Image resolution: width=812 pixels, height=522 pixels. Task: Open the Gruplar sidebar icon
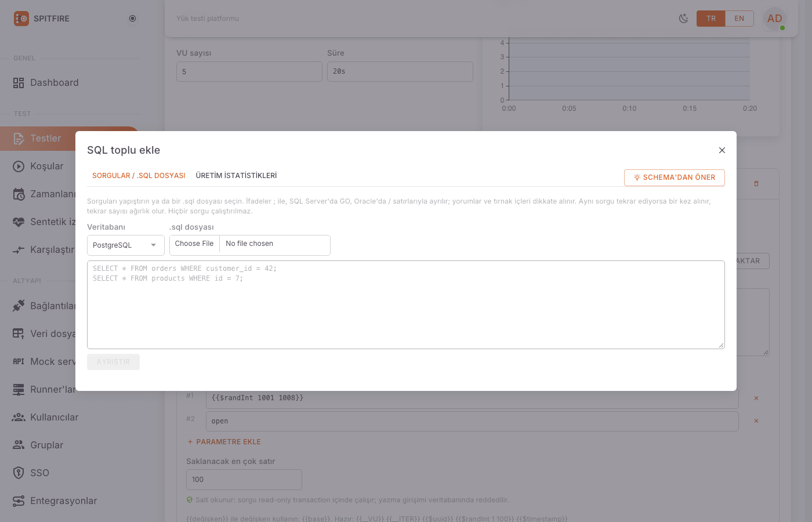19,445
